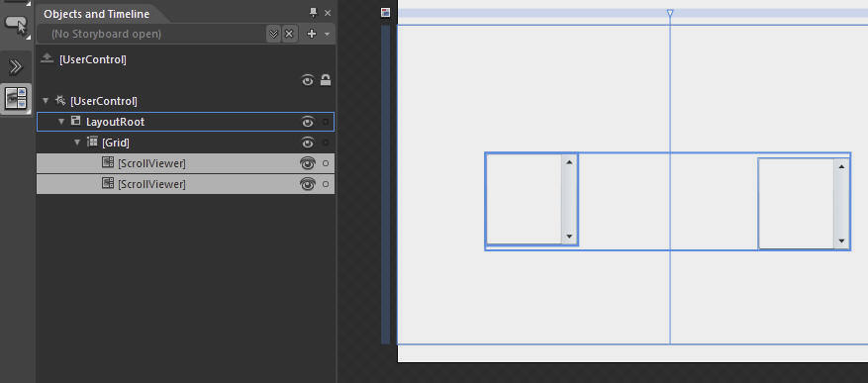Collapse the Grid node
868x383 pixels.
pos(77,143)
